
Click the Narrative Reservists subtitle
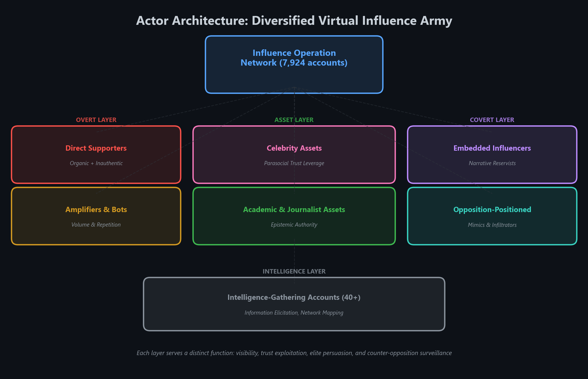click(492, 163)
